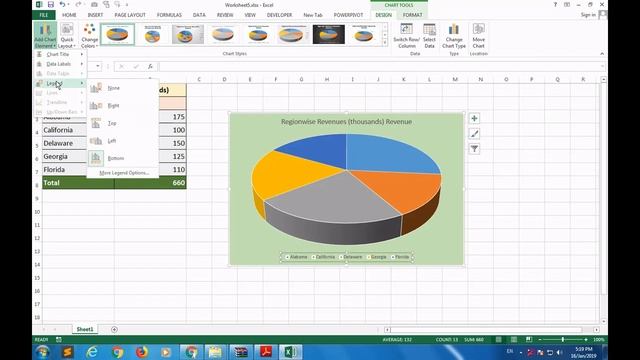The height and width of the screenshot is (360, 640).
Task: Switch to the chart FORMAT tab
Action: pos(412,15)
